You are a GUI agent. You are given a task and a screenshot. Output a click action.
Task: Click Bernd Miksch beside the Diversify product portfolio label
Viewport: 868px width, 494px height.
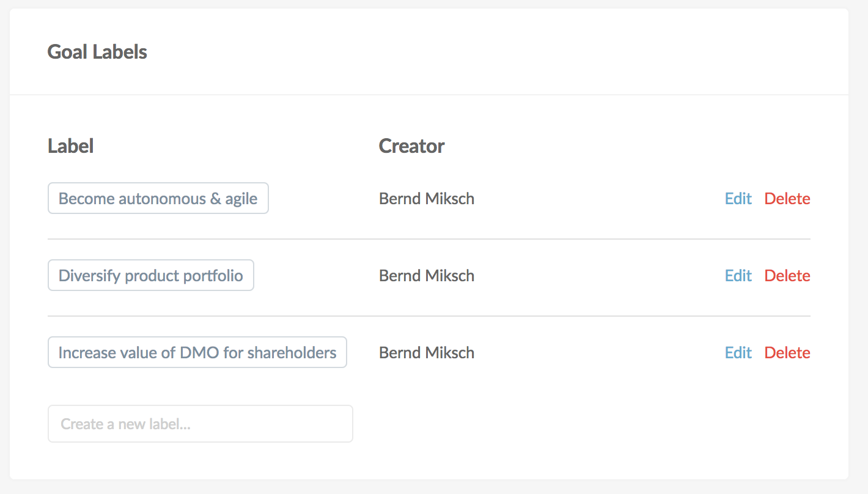427,276
